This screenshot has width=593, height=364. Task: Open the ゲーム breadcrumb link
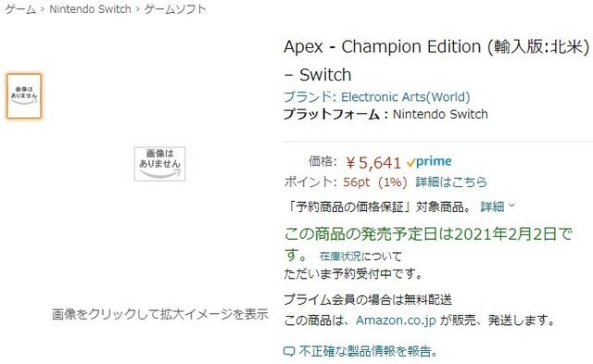(20, 9)
